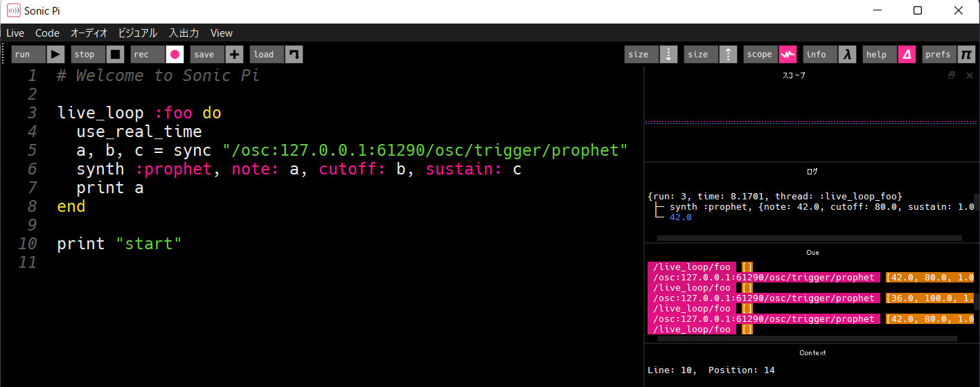Screen dimensions: 980x387
Task: Click the run play icon
Action: pyautogui.click(x=56, y=54)
